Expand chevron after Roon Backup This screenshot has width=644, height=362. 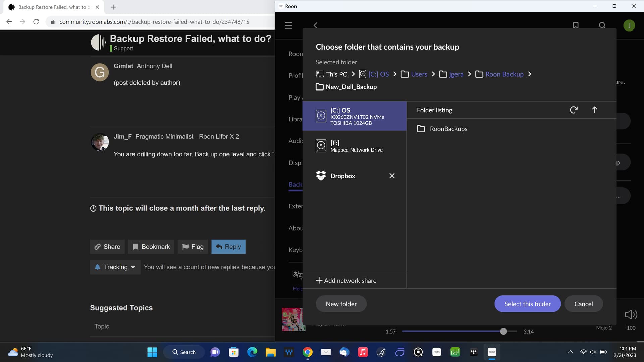530,74
